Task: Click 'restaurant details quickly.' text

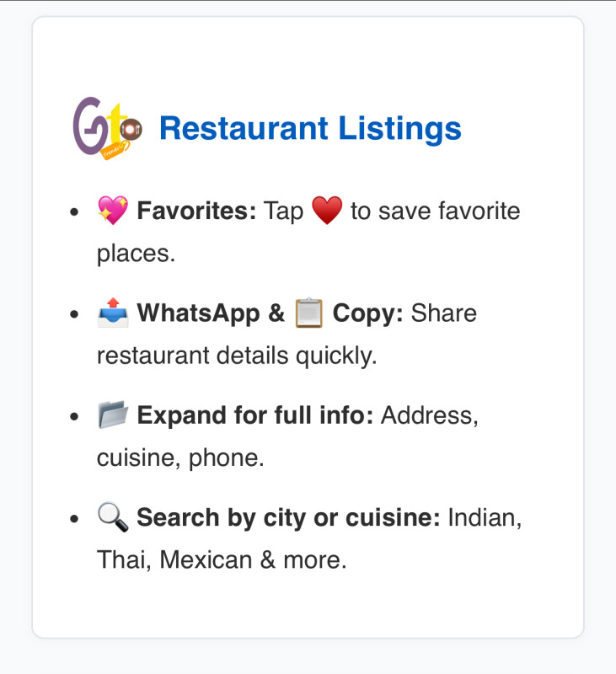Action: tap(237, 356)
